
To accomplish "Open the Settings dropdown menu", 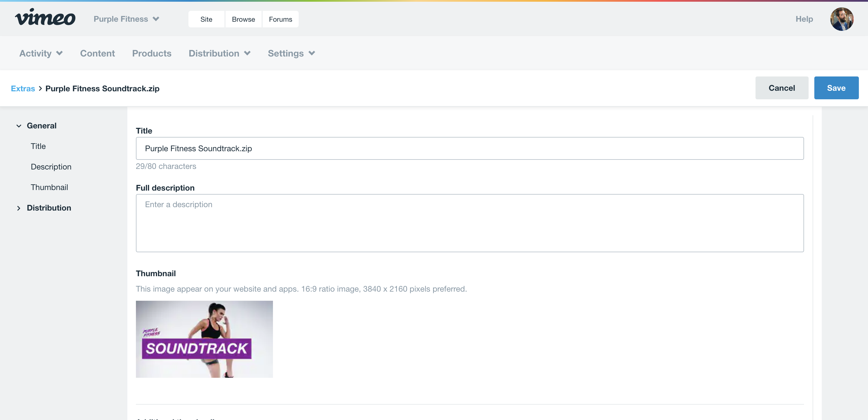I will pyautogui.click(x=291, y=53).
